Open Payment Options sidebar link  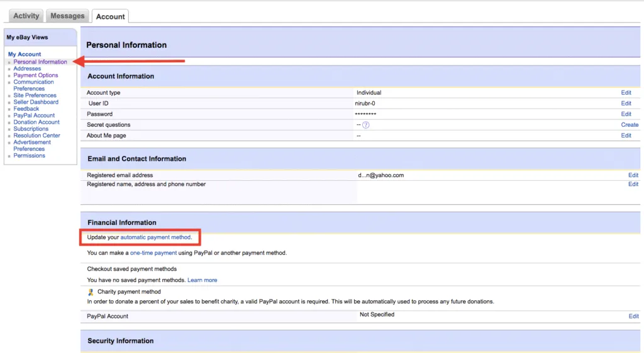pos(36,75)
